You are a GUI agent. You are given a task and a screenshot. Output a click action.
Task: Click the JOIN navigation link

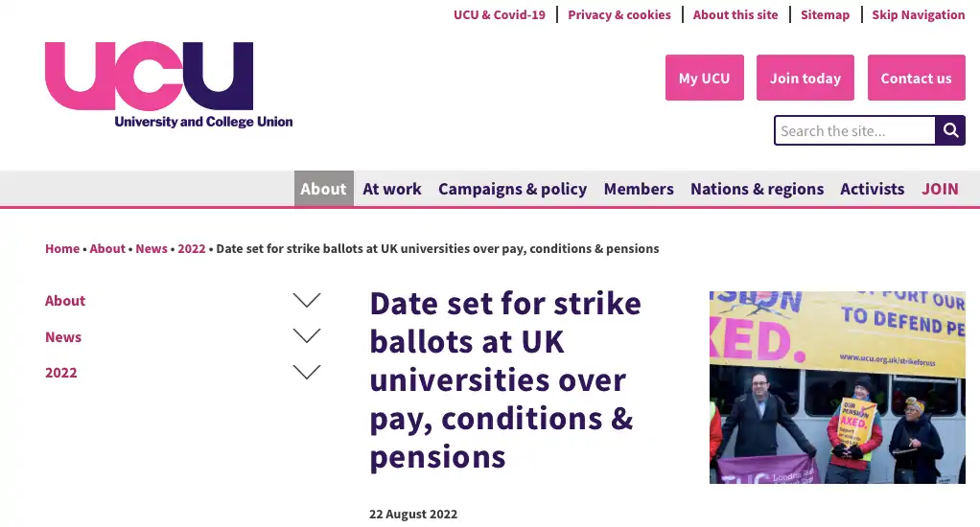click(x=940, y=189)
